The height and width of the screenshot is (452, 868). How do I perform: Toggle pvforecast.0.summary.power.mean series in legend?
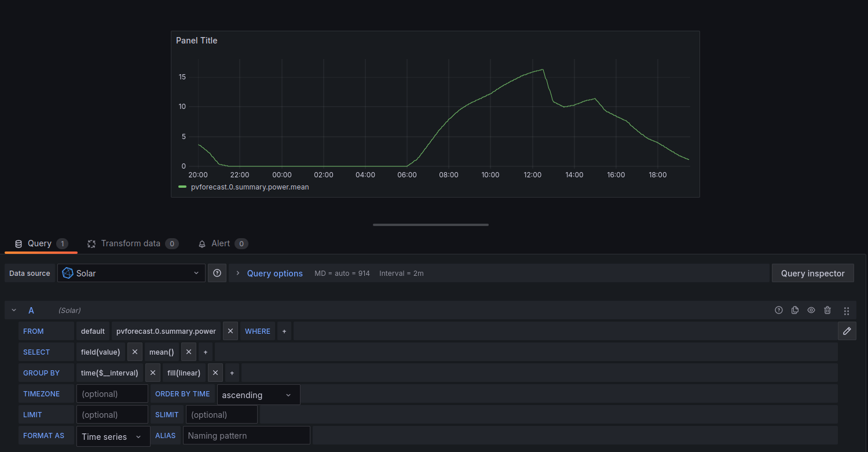tap(250, 187)
